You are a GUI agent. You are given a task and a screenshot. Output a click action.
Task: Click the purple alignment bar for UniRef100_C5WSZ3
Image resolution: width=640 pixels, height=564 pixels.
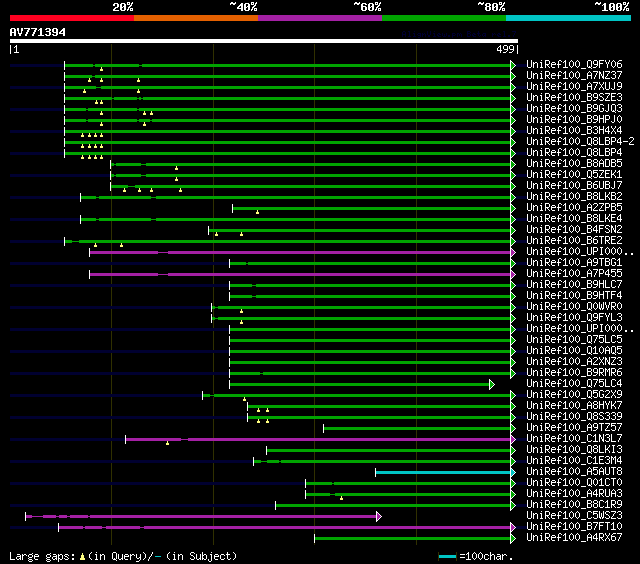tap(201, 517)
